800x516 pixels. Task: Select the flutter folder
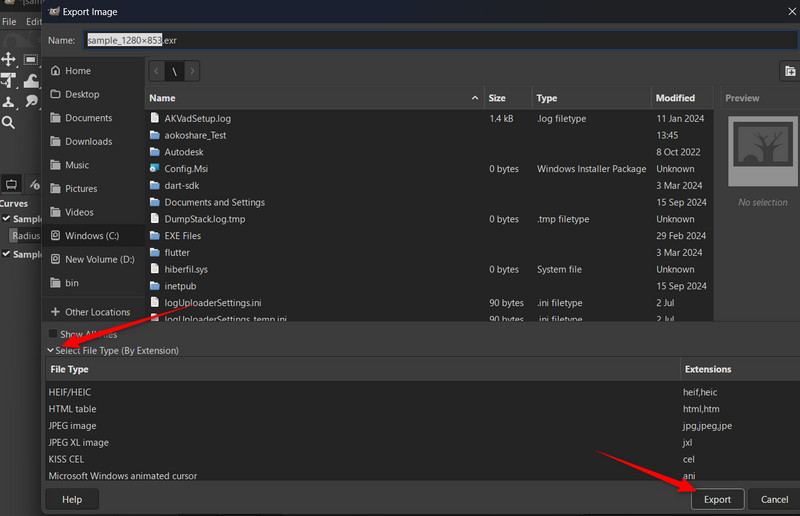click(429, 253)
